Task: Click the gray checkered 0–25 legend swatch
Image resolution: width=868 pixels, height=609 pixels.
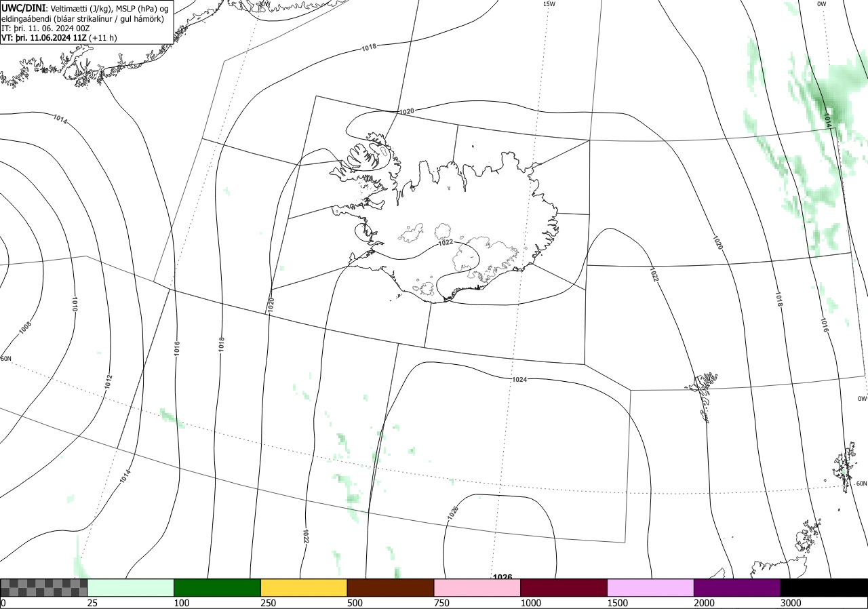Action: coord(44,587)
